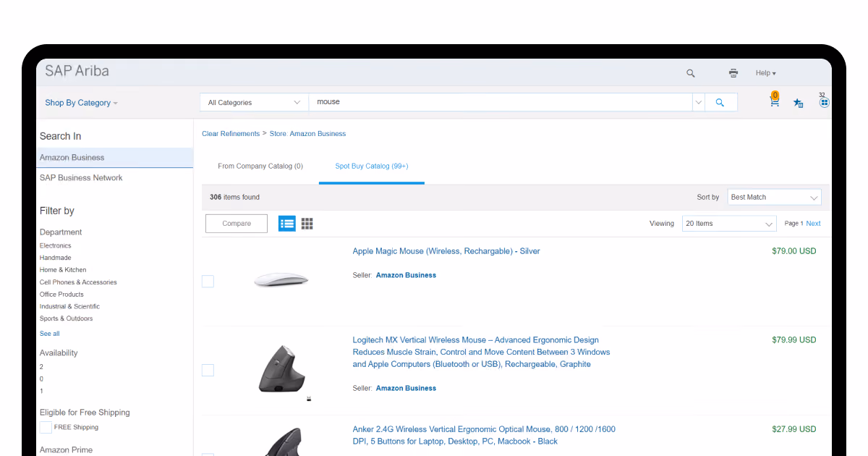Click the printer icon in the header

click(x=733, y=73)
